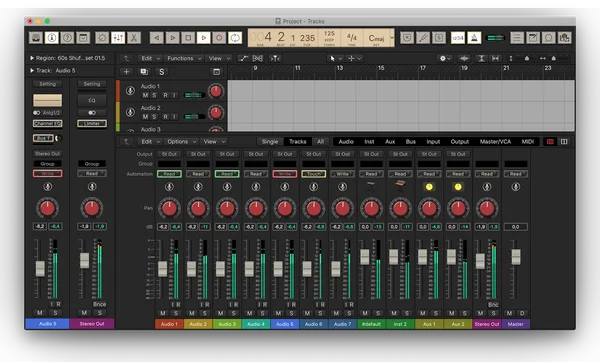Screen dimensions: 600x362
Task: Click the Rewind transport button
Action: tap(157, 38)
